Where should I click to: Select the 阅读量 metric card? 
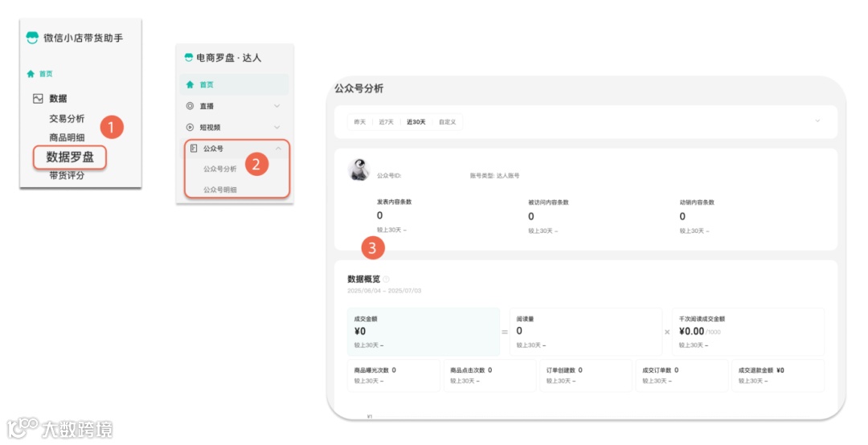[586, 332]
